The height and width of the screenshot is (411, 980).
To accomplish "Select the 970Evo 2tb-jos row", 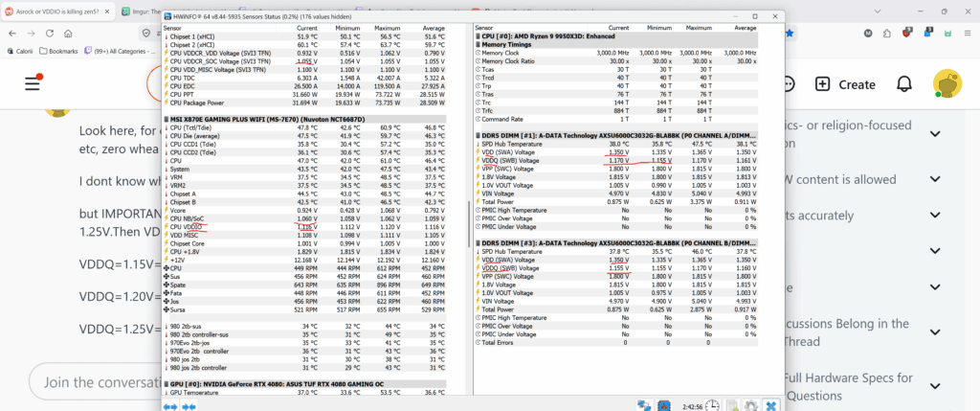I will pos(304,343).
